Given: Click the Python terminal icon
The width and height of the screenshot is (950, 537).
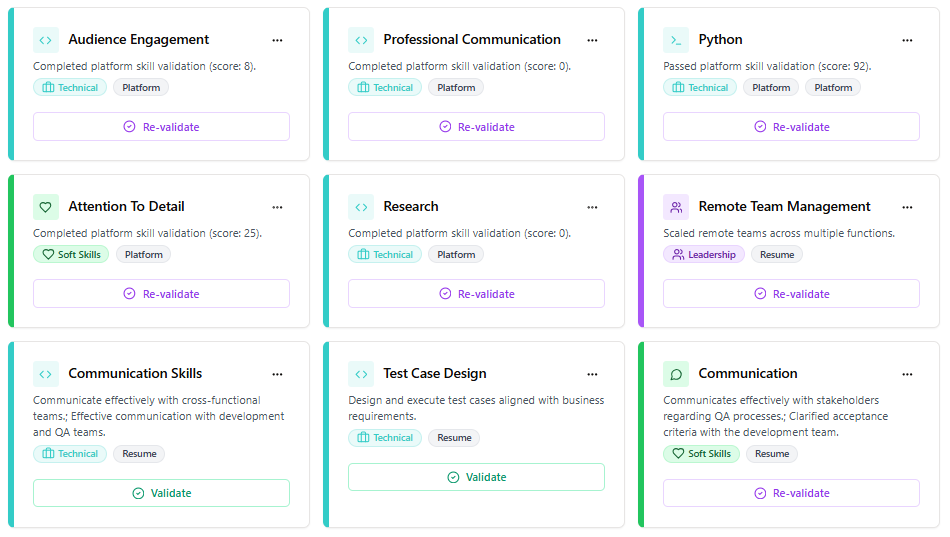Looking at the screenshot, I should point(676,40).
